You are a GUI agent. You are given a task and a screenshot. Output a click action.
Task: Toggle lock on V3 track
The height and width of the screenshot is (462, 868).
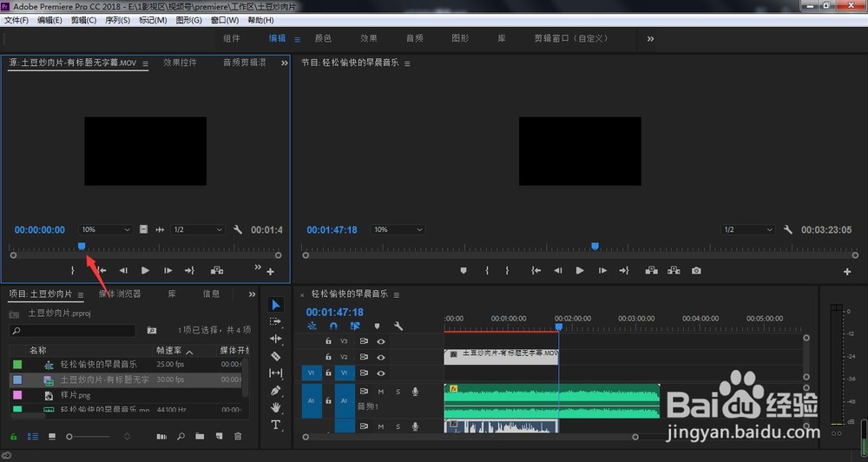(x=328, y=341)
